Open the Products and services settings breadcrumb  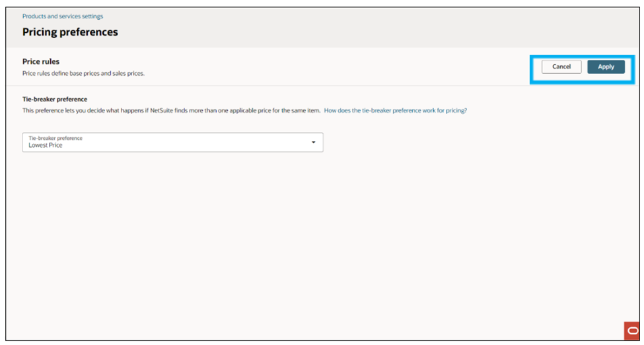63,16
